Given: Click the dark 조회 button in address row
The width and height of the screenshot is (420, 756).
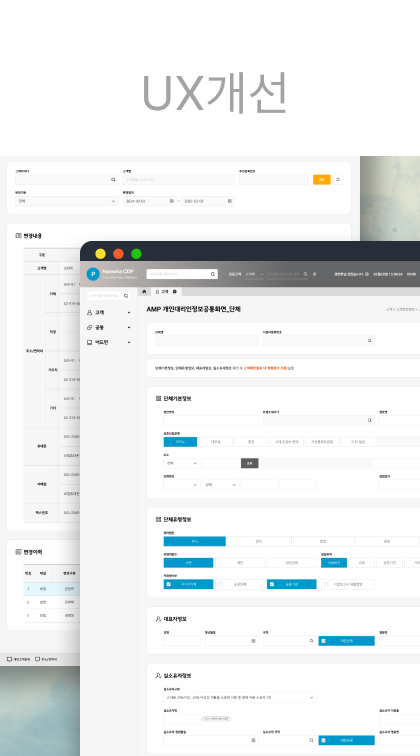Looking at the screenshot, I should [249, 463].
